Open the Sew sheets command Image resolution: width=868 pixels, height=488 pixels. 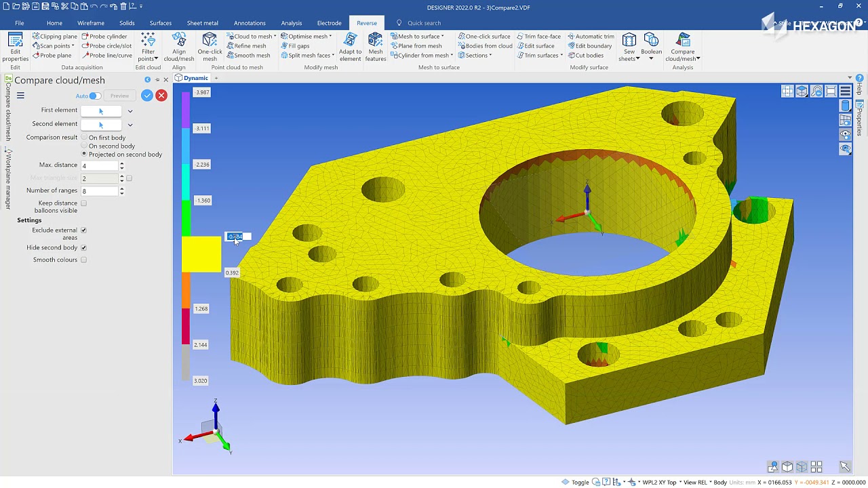(x=629, y=47)
